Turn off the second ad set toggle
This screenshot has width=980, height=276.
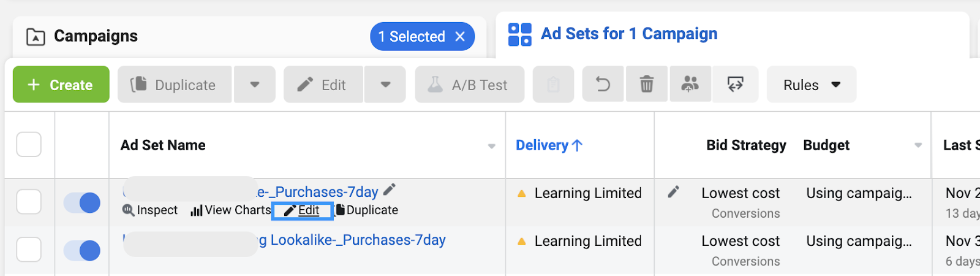click(82, 250)
